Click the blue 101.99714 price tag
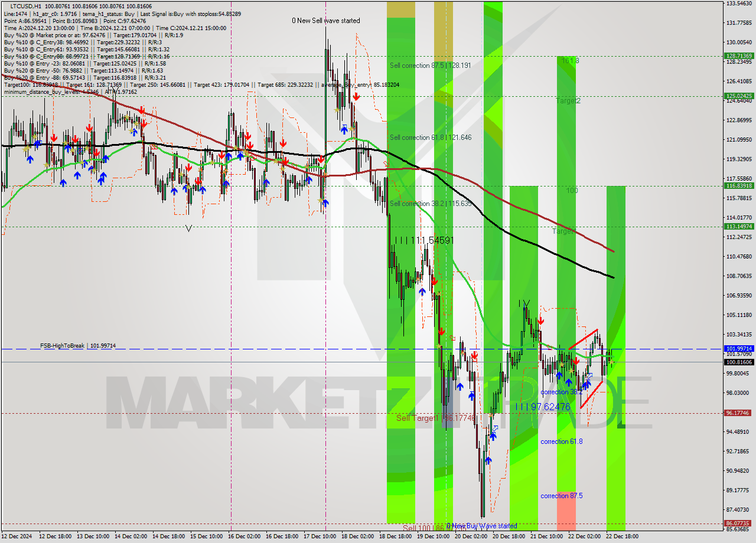This screenshot has width=756, height=543. tap(739, 349)
